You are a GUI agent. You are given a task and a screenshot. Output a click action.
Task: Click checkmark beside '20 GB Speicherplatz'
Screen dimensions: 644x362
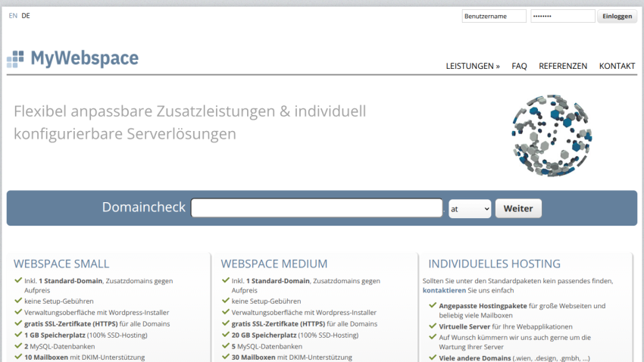click(226, 335)
